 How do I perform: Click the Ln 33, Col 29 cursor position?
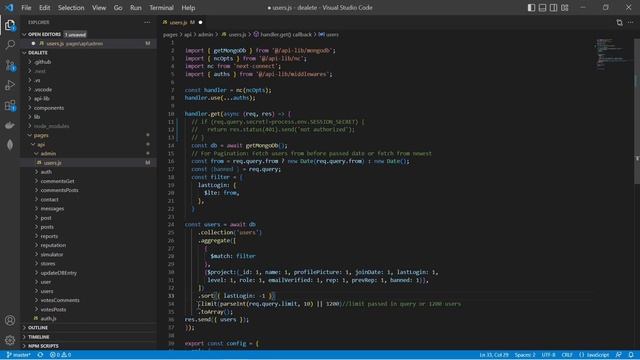tap(494, 355)
